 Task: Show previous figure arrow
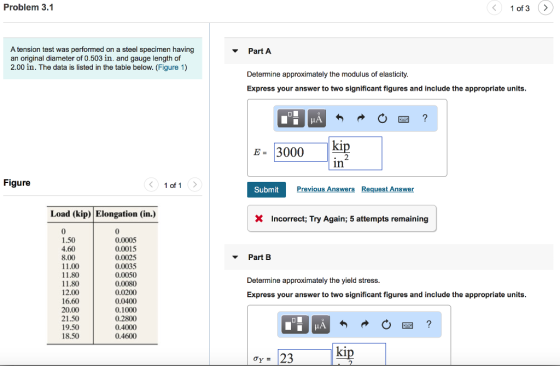[151, 185]
